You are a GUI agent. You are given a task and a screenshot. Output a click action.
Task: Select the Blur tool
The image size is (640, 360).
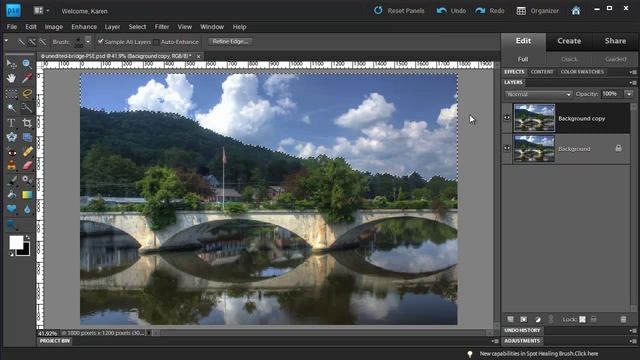pyautogui.click(x=27, y=209)
